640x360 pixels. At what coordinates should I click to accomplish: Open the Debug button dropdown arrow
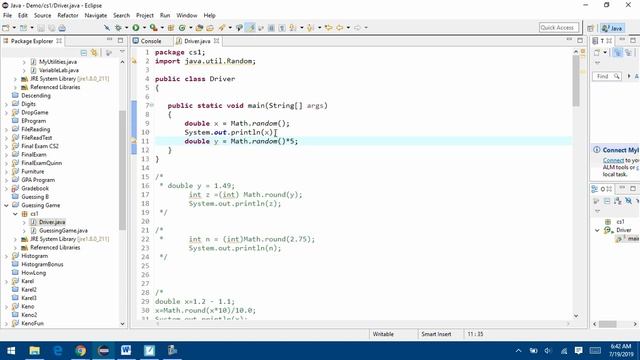(x=127, y=28)
